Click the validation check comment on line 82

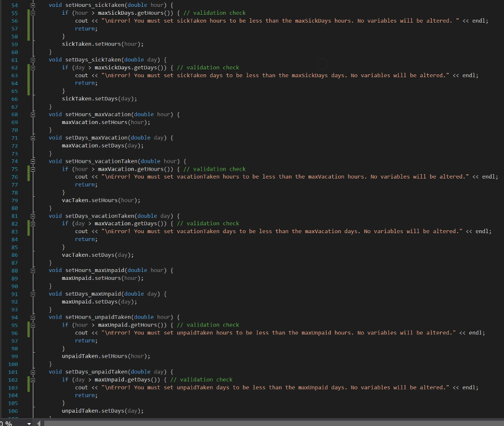[x=208, y=223]
